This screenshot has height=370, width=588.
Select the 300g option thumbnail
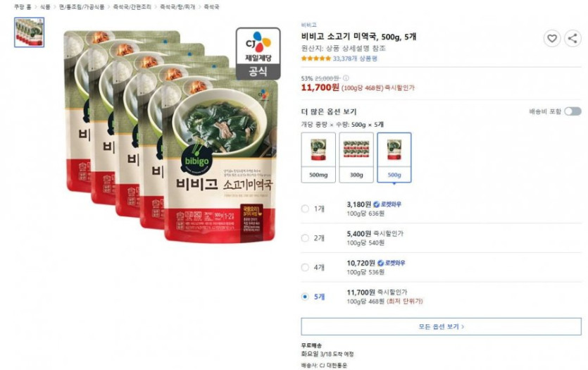pos(356,157)
